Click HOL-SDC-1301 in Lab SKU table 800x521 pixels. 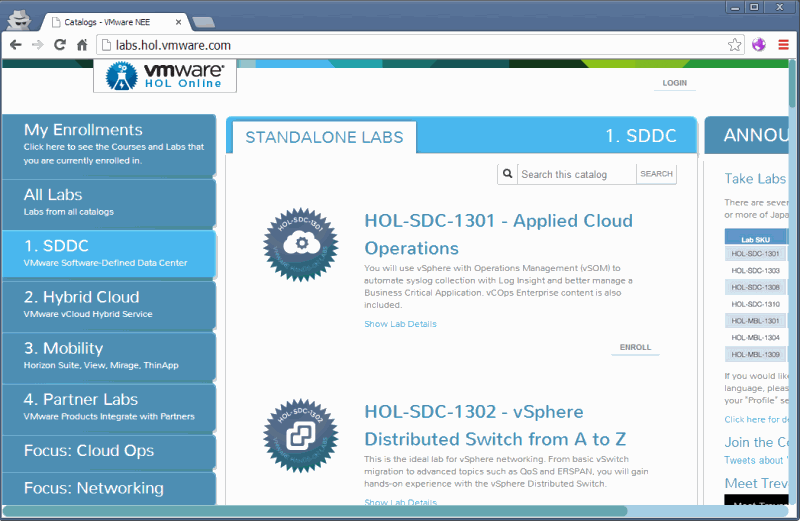coord(755,254)
